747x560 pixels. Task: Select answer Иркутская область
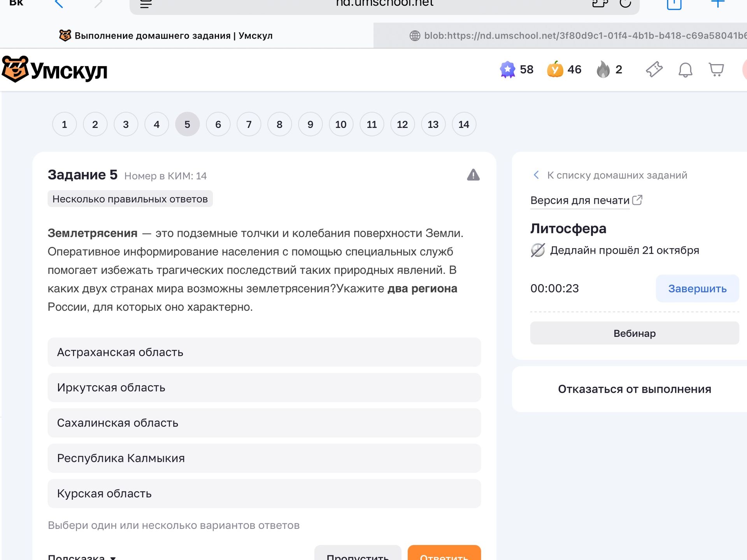264,387
